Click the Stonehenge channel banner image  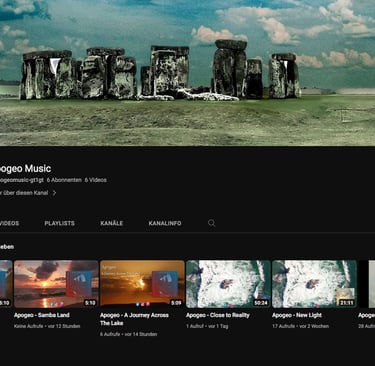[187, 73]
